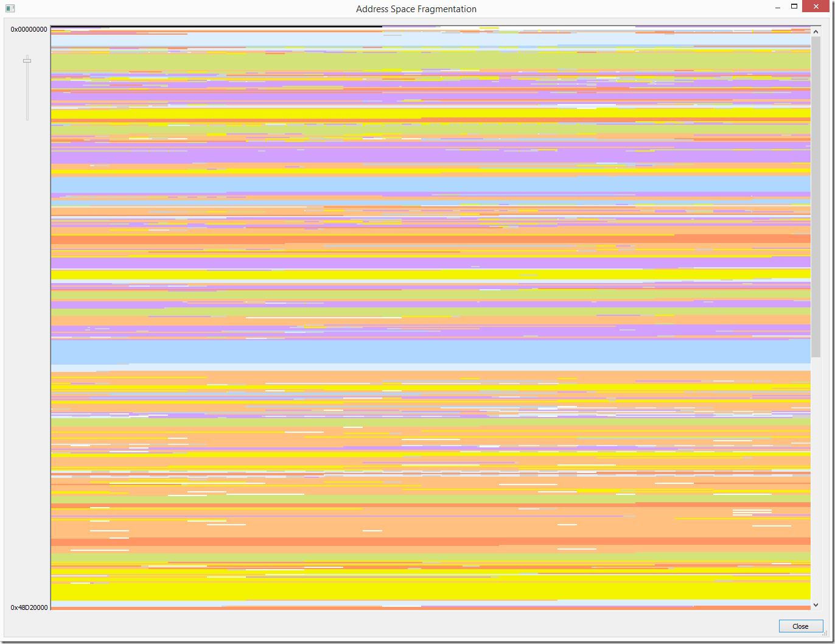Click the 0x48D20000 end address label
835x644 pixels.
[29, 607]
